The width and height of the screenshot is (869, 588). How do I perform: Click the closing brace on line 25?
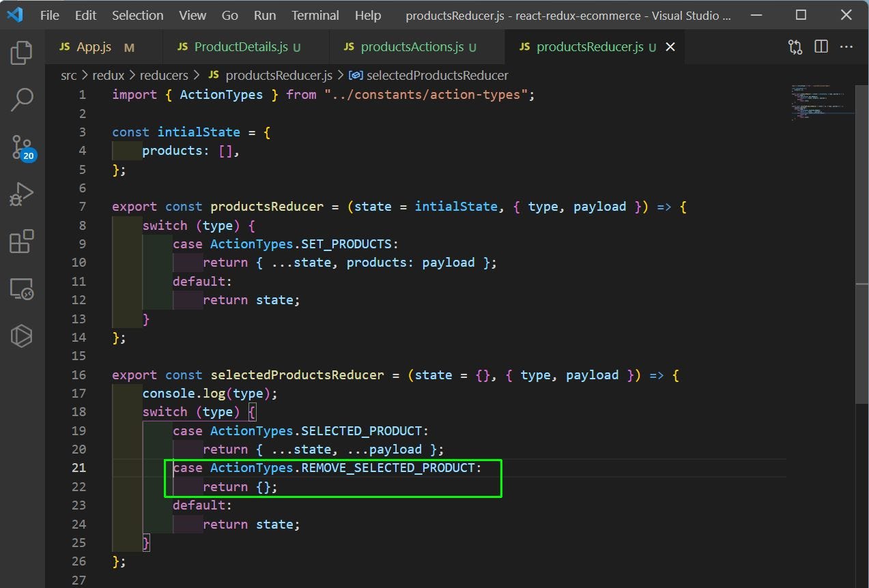(146, 543)
